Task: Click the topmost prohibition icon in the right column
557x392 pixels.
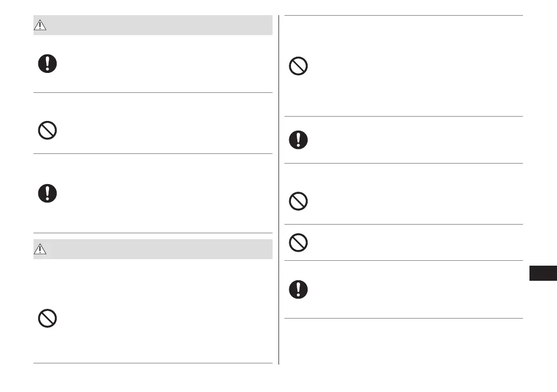Action: pyautogui.click(x=298, y=66)
